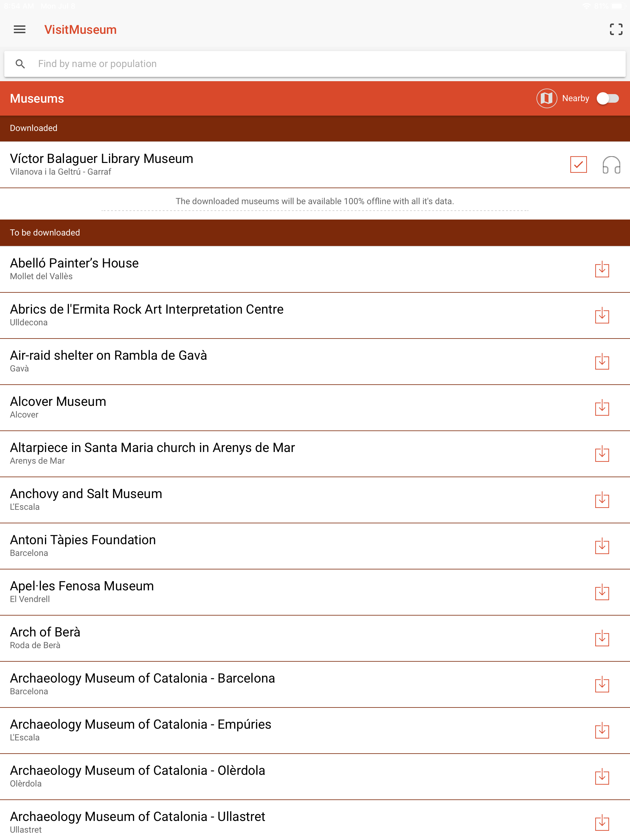Download Arch of Berà

602,638
